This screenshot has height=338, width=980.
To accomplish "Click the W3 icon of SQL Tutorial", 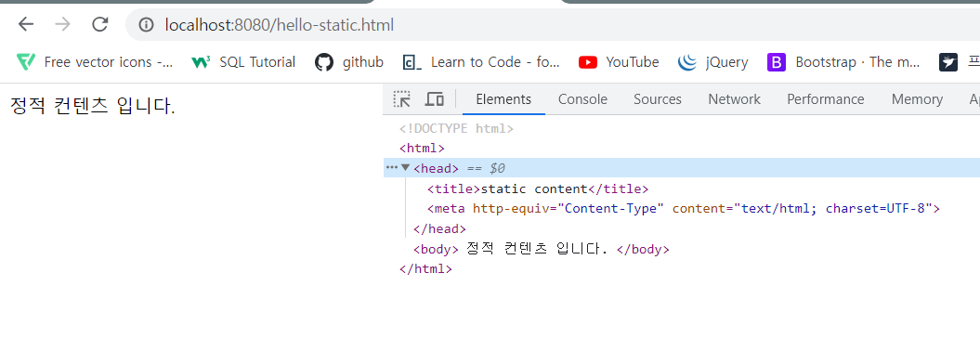I will pyautogui.click(x=201, y=62).
